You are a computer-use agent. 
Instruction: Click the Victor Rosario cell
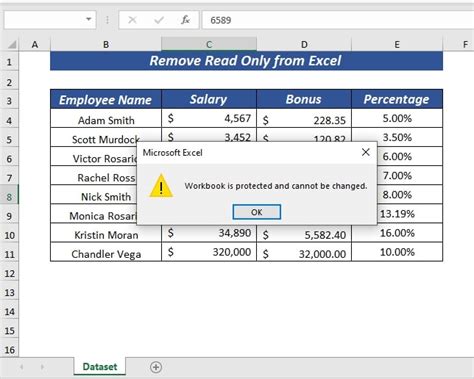93,156
